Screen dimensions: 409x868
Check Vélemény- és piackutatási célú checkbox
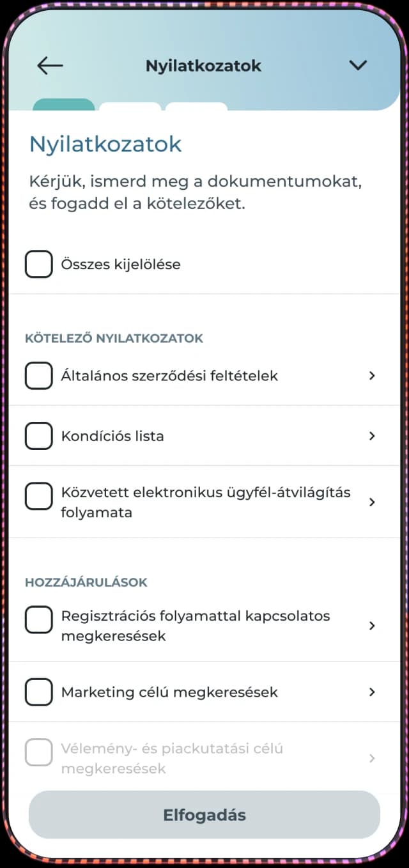[38, 752]
